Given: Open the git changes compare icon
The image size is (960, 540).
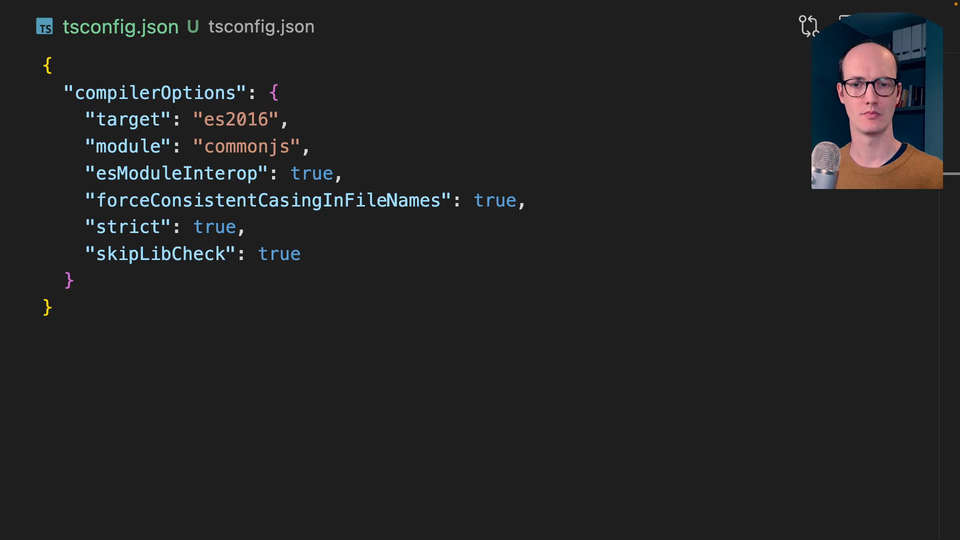Looking at the screenshot, I should coord(809,26).
